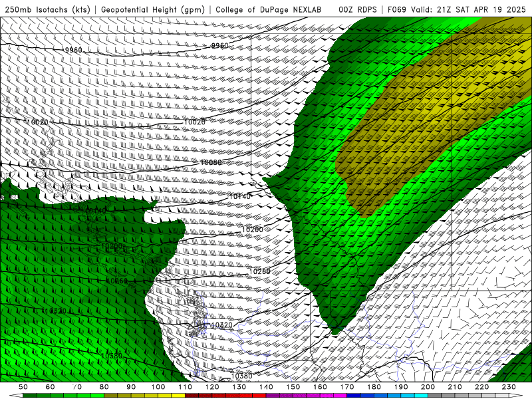Click the 60 kts colorbar label
Screen dimensions: 532x399
[50, 387]
